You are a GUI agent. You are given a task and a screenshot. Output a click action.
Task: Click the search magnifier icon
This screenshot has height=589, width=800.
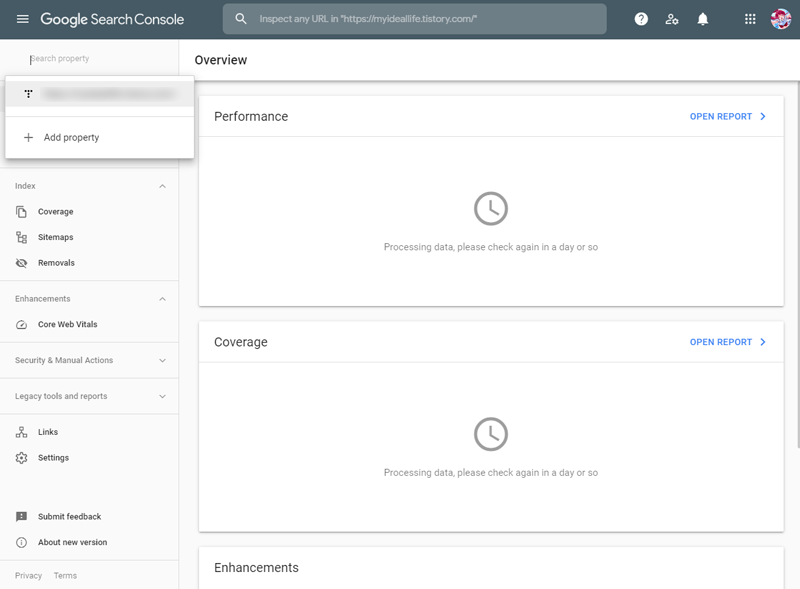click(241, 19)
